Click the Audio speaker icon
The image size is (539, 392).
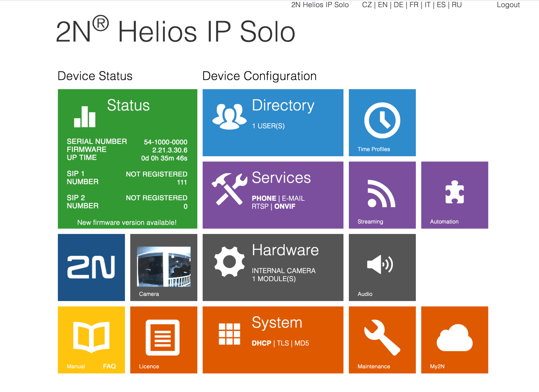coord(380,264)
